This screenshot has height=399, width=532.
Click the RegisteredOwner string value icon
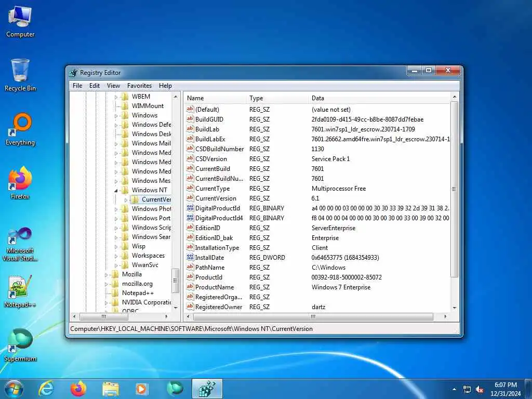point(190,307)
